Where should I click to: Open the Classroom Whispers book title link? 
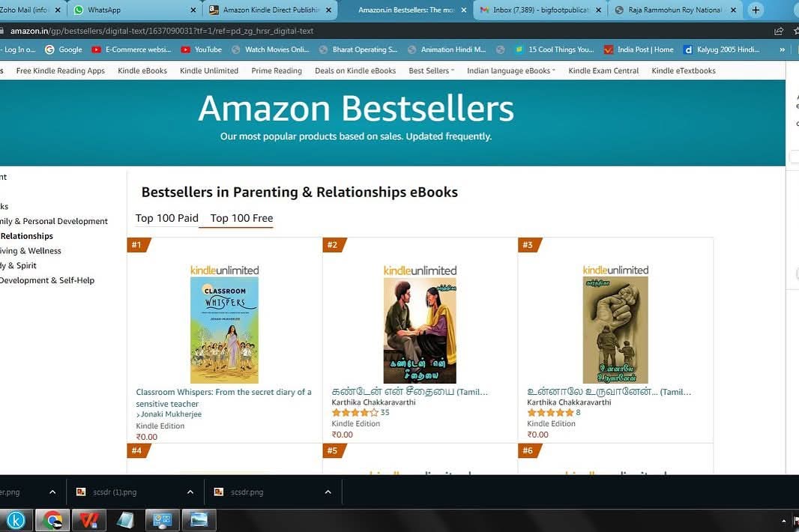click(223, 397)
